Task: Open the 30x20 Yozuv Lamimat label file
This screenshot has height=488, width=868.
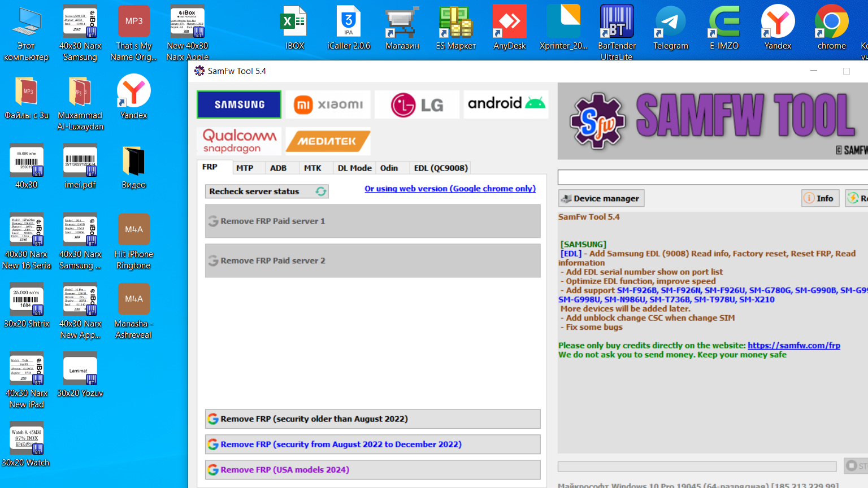Action: pyautogui.click(x=80, y=375)
